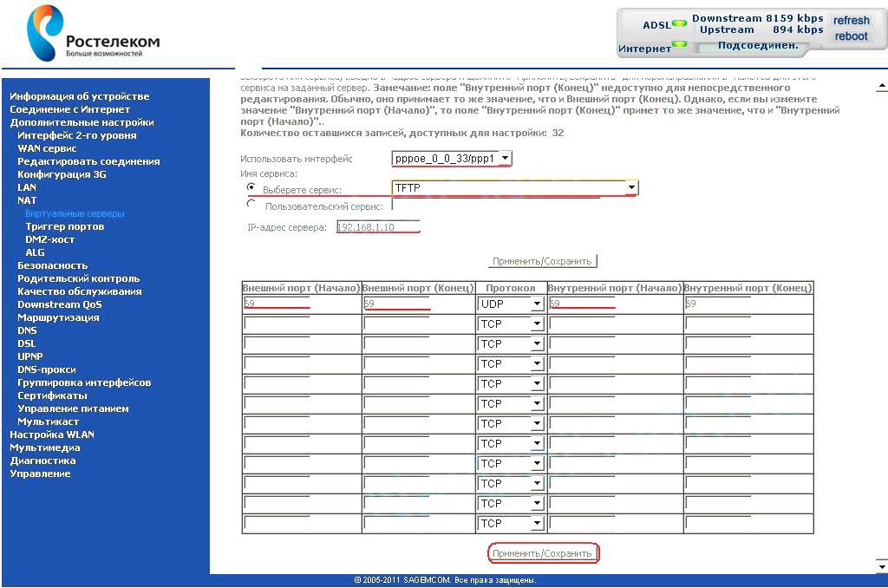This screenshot has height=588, width=888.
Task: Click the scrollbar up arrow
Action: (x=881, y=87)
